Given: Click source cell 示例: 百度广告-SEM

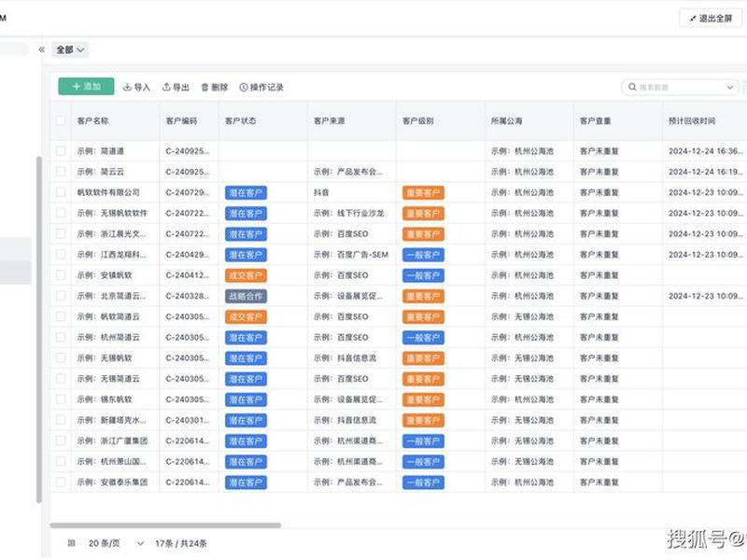Looking at the screenshot, I should [351, 255].
